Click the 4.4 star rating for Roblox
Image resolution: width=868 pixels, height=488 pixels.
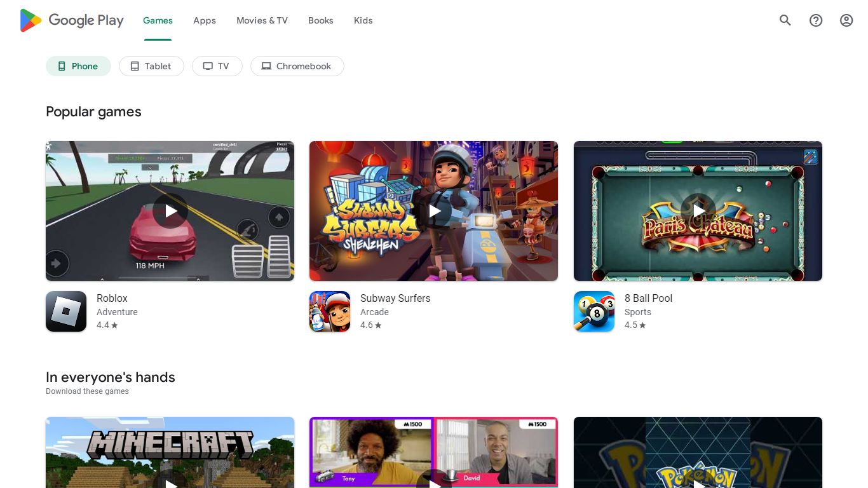(107, 325)
